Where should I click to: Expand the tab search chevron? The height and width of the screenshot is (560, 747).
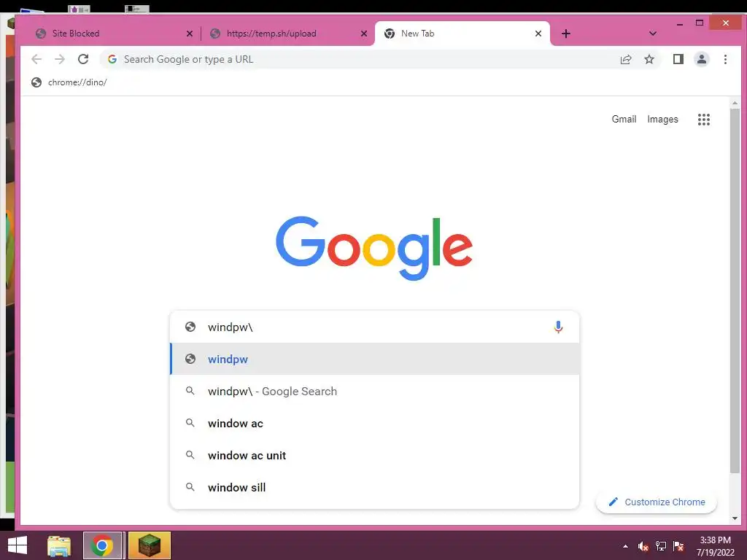point(653,34)
